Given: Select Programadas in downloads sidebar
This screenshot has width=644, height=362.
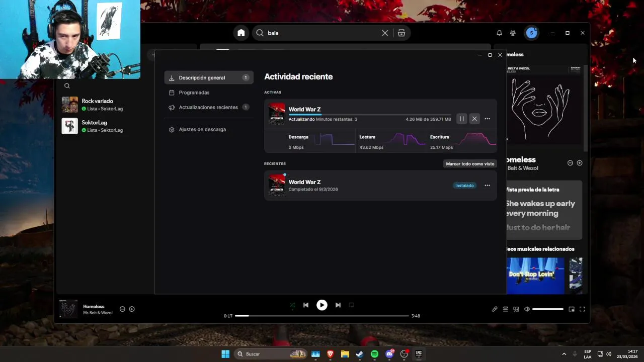Looking at the screenshot, I should pyautogui.click(x=208, y=93).
